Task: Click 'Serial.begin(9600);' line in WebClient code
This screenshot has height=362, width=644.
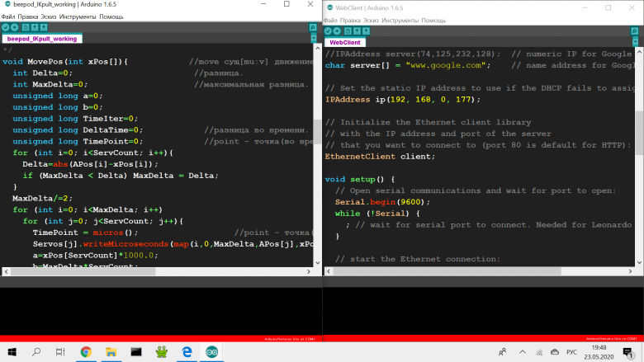Action: 383,202
